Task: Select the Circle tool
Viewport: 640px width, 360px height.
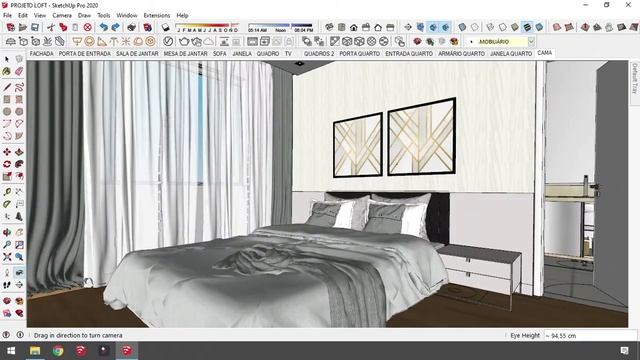Action: (x=7, y=111)
